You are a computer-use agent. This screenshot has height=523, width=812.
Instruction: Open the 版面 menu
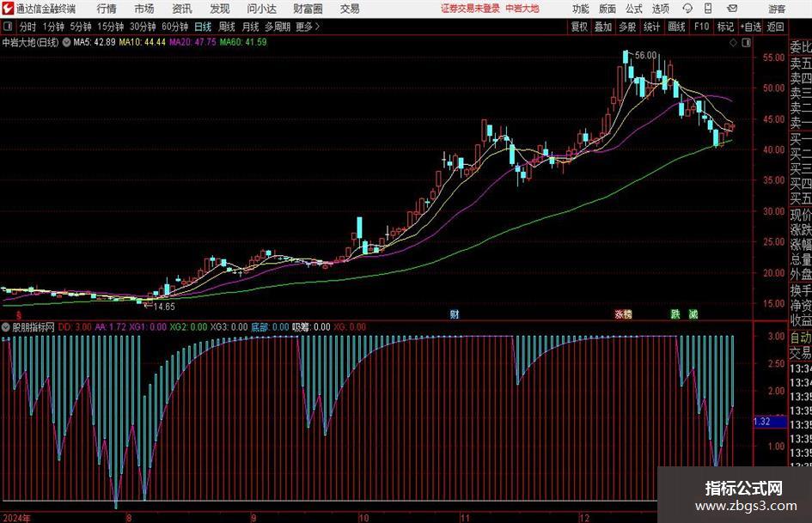(607, 9)
